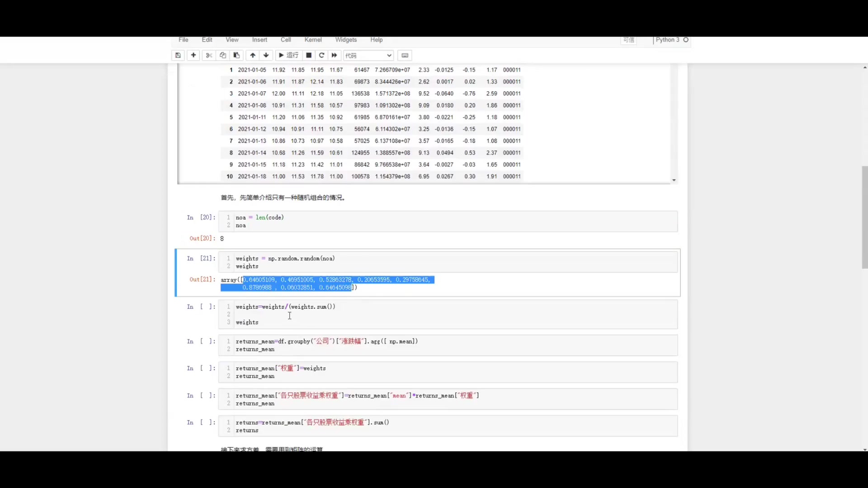The image size is (868, 488).
Task: Interrupt the kernel with stop icon
Action: (x=309, y=55)
